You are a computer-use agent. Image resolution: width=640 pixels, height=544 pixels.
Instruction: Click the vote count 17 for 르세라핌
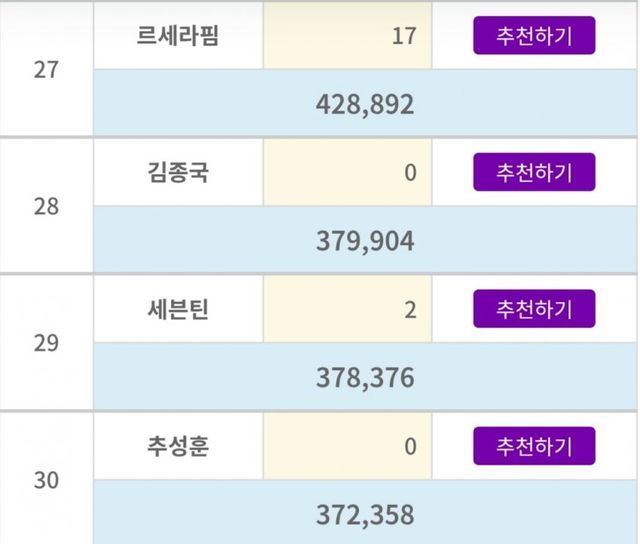pos(405,37)
